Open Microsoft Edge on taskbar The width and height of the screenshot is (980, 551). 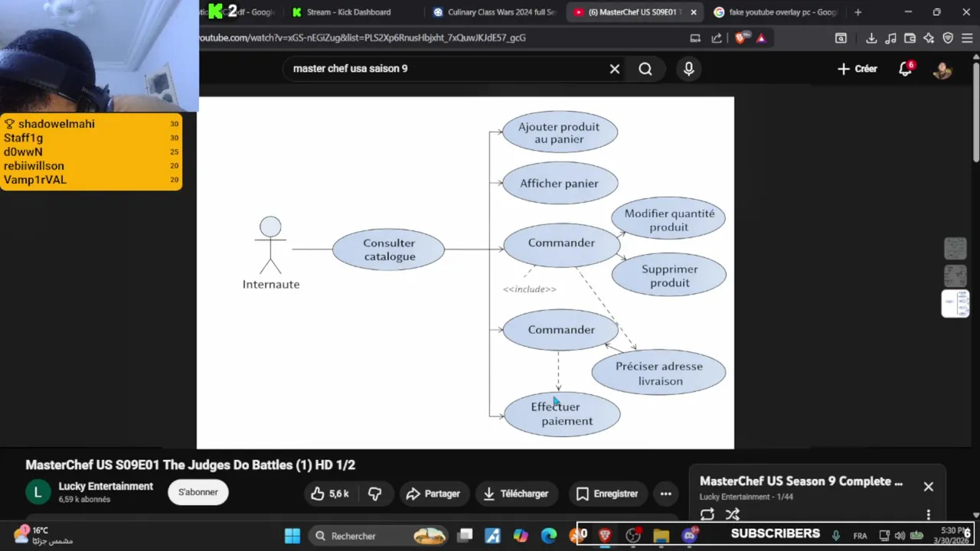(x=549, y=536)
